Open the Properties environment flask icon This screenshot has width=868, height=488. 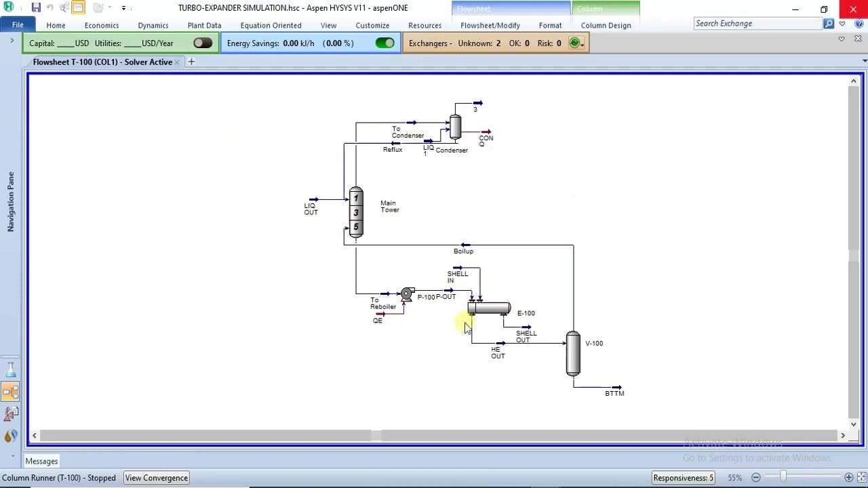click(x=11, y=370)
